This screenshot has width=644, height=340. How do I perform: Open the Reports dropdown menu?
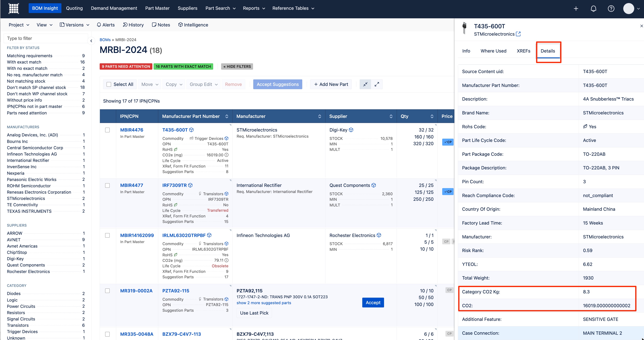point(254,8)
